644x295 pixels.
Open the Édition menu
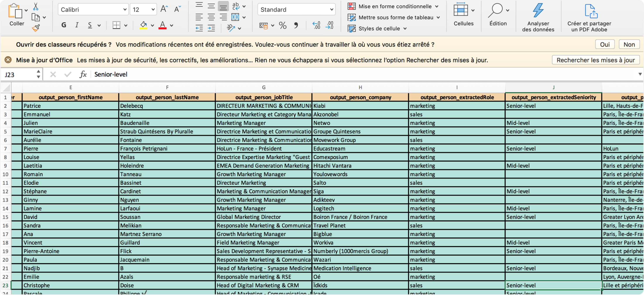tap(498, 14)
